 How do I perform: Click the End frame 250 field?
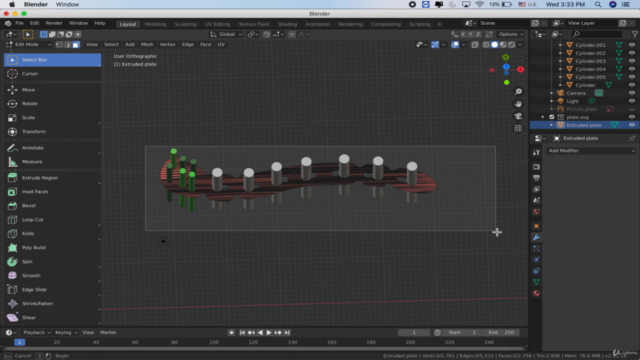(502, 333)
